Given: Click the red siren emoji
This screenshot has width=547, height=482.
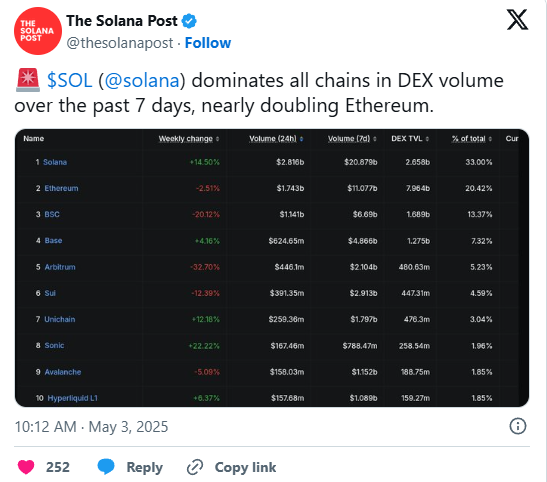Looking at the screenshot, I should point(28,80).
